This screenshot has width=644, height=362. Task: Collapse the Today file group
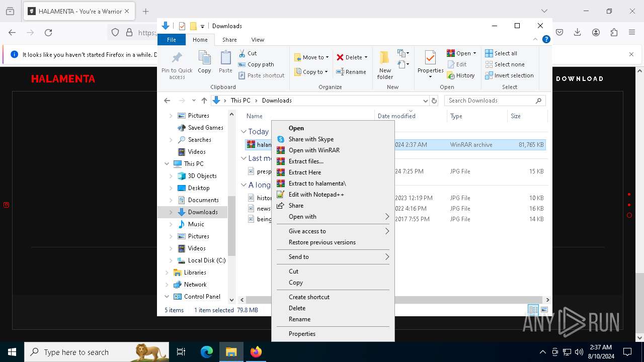click(244, 132)
